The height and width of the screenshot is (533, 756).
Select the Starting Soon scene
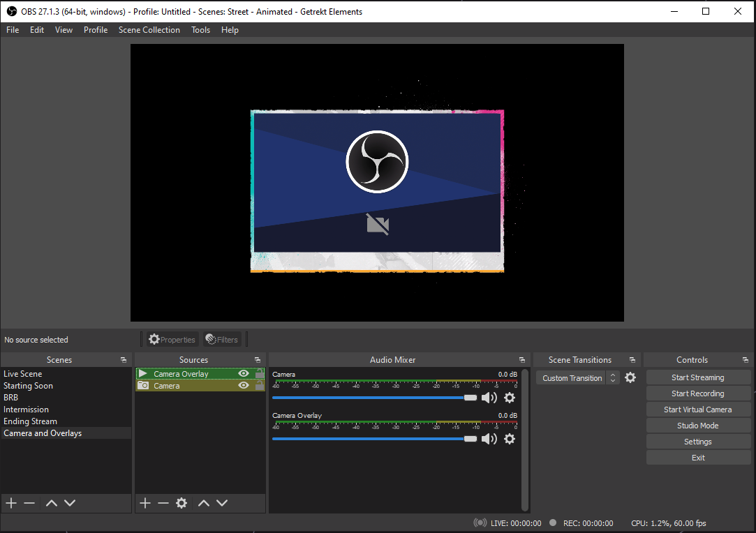[x=29, y=386]
